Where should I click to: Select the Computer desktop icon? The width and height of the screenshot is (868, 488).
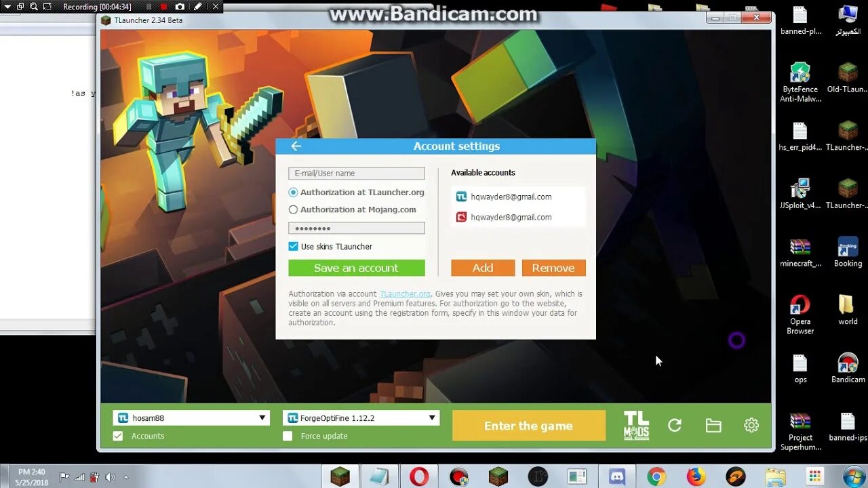click(848, 20)
